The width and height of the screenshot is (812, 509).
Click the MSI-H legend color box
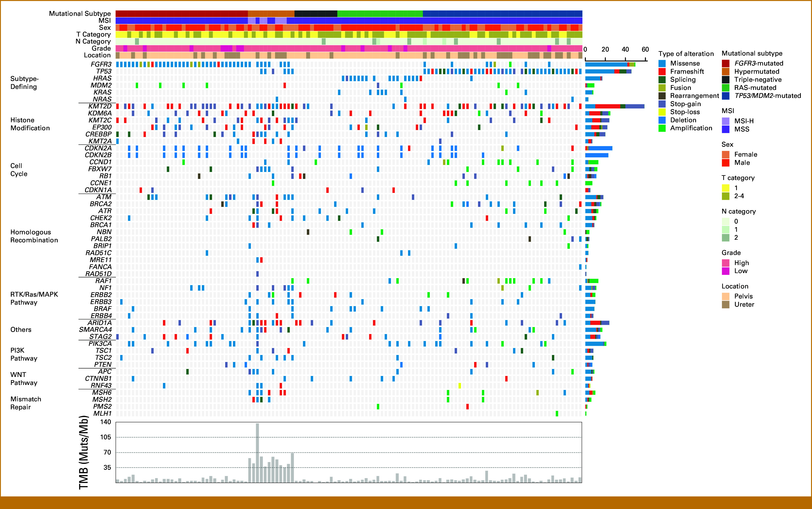click(x=725, y=121)
